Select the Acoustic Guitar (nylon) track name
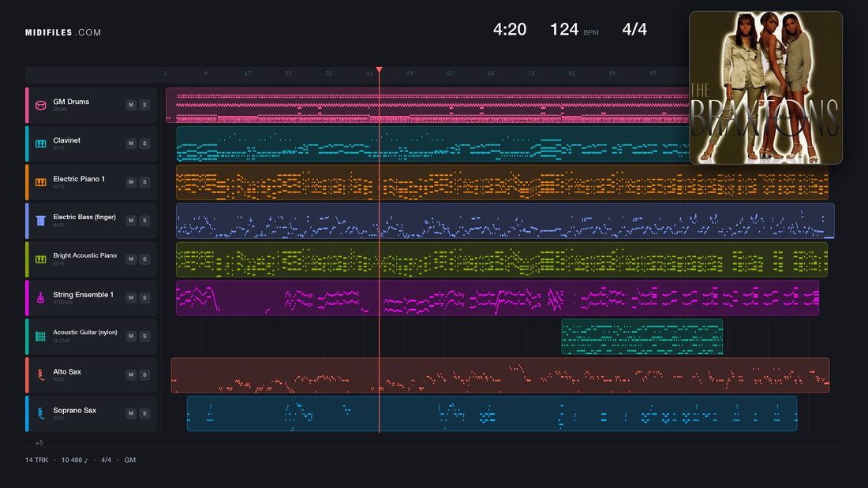868x488 pixels. [84, 333]
